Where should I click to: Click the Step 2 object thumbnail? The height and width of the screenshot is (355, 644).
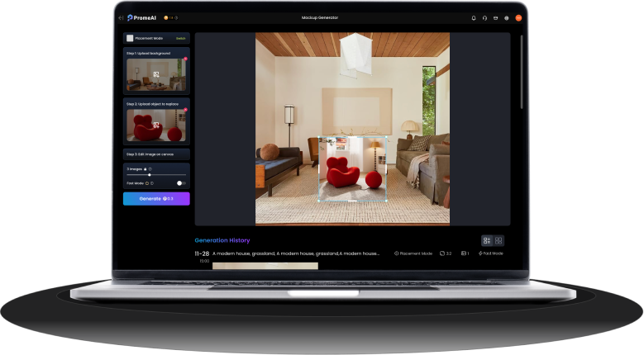coord(156,125)
